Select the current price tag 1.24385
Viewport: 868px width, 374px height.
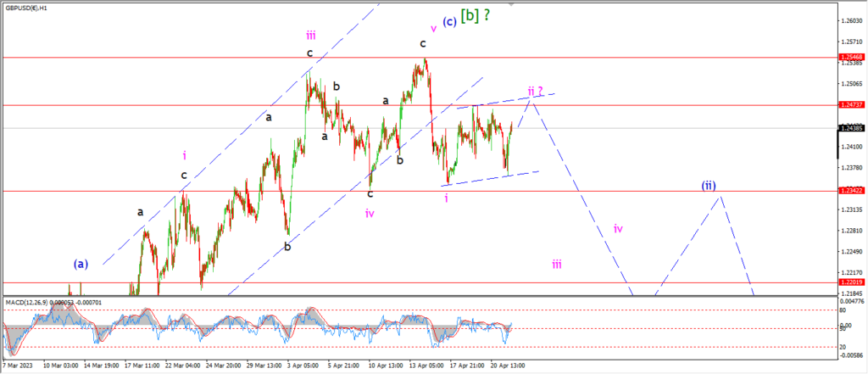click(x=849, y=129)
